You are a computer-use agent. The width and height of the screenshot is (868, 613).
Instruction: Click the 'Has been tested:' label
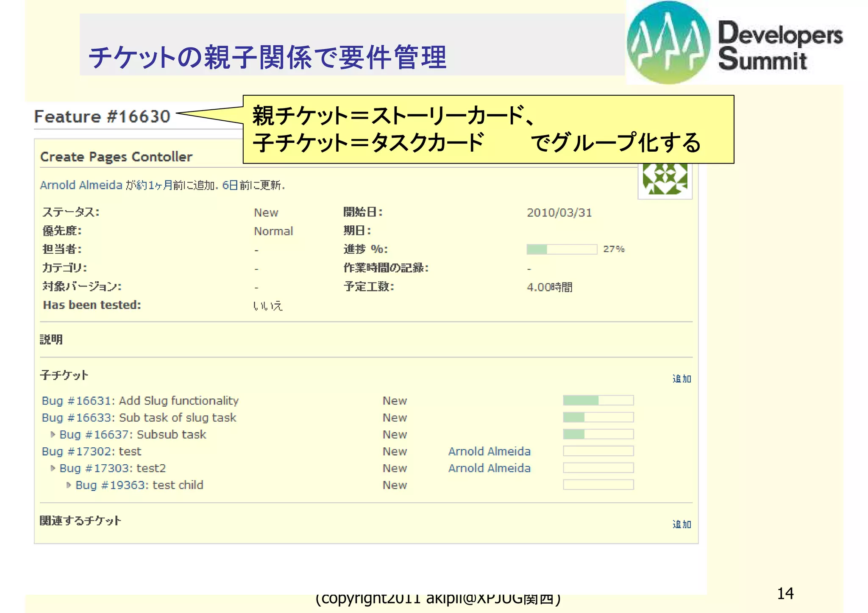click(x=92, y=305)
